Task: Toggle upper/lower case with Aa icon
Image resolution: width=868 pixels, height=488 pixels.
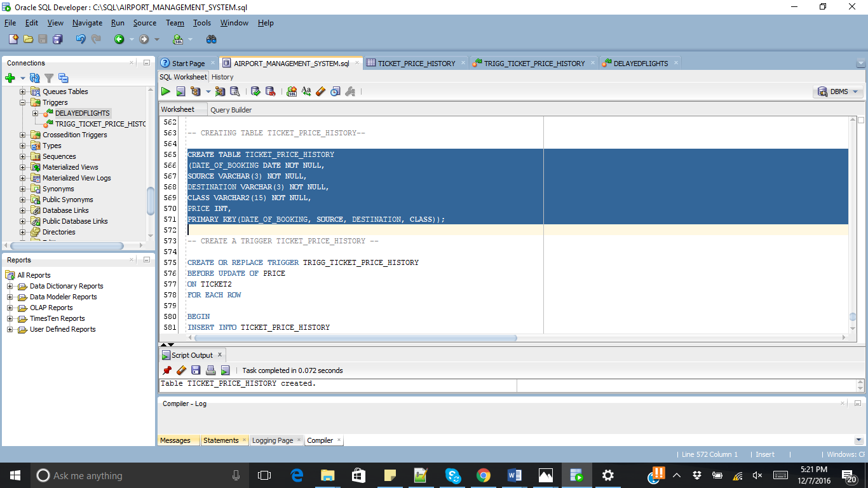Action: 306,91
